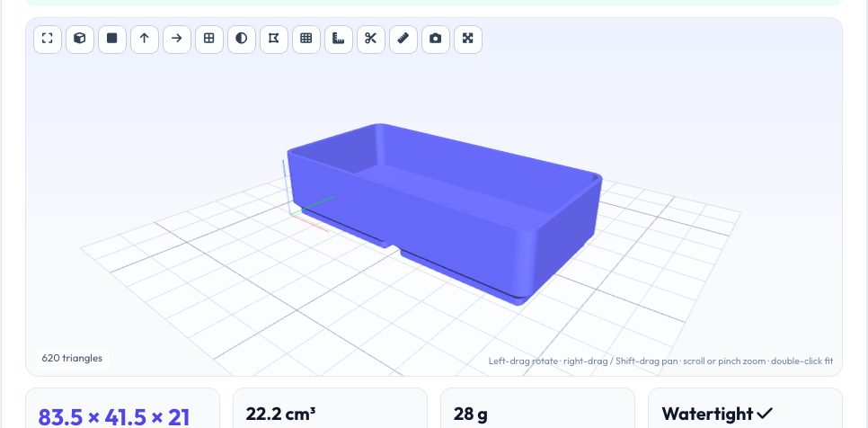
Task: Toggle the half-circle contrast shading icon
Action: (x=242, y=40)
